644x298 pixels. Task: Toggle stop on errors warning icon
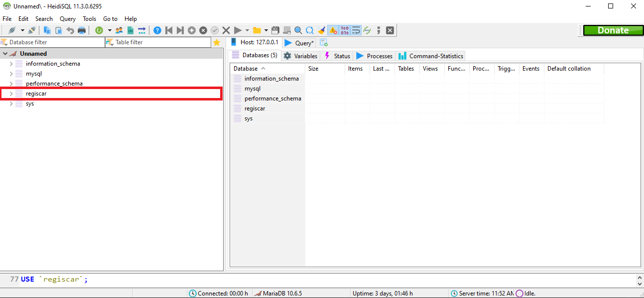click(333, 30)
